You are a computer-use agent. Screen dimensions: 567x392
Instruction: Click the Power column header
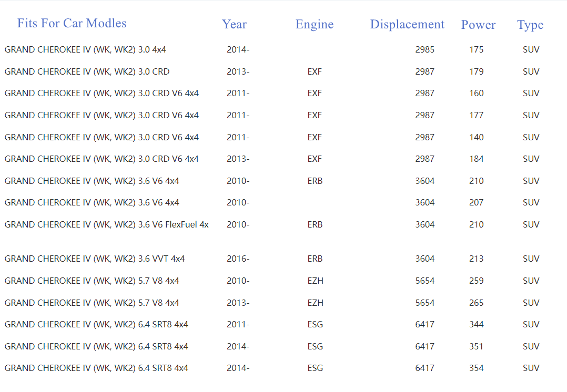point(478,25)
